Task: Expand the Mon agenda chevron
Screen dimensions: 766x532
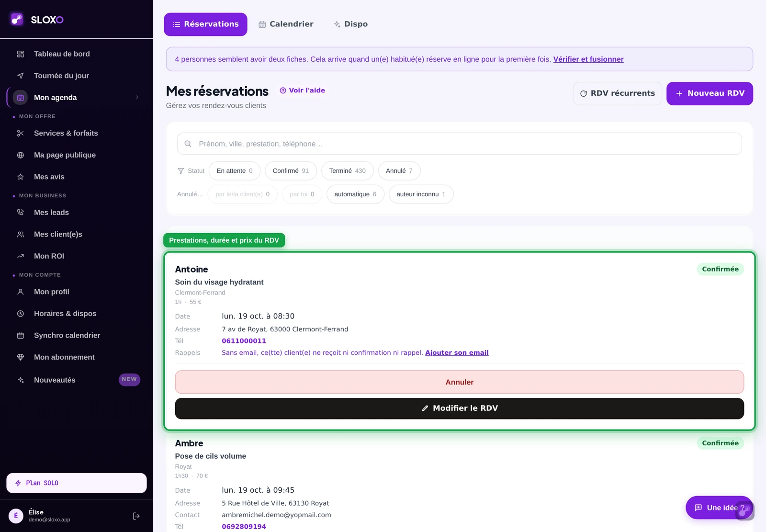Action: tap(137, 97)
